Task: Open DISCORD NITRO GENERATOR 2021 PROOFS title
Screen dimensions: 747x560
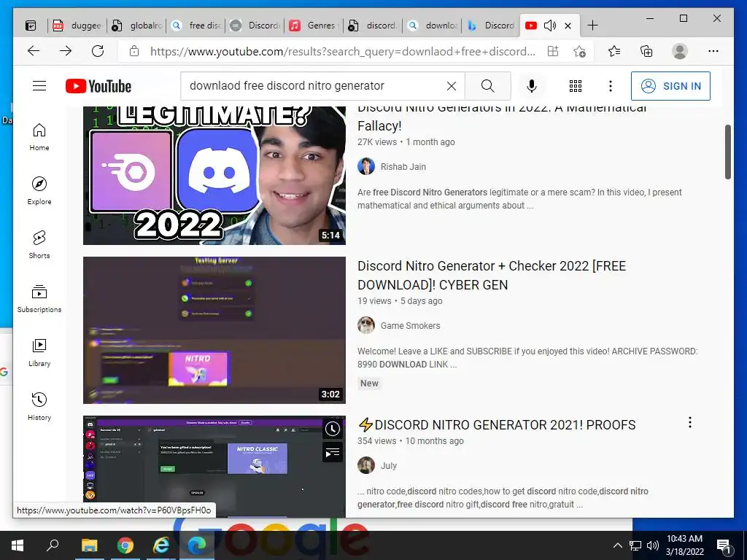Action: point(496,425)
